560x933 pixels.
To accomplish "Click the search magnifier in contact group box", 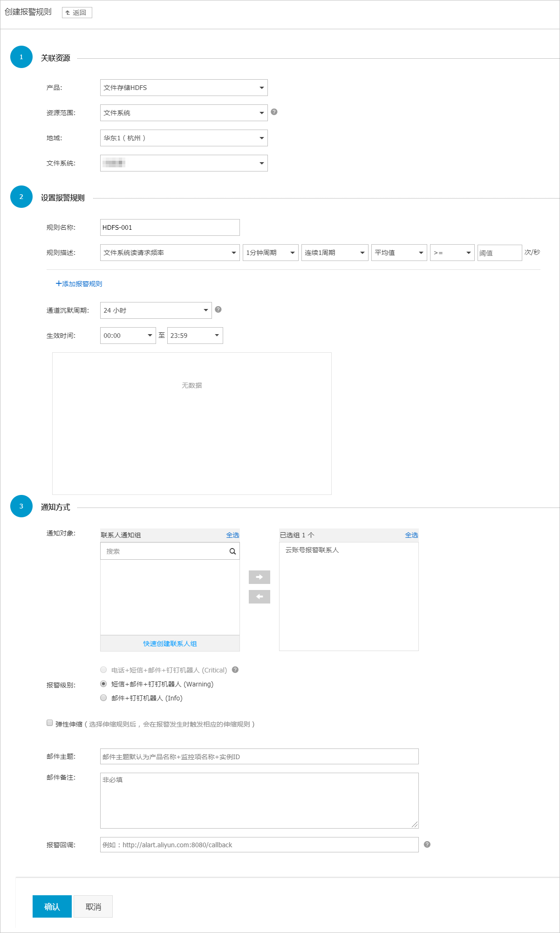I will pyautogui.click(x=232, y=551).
